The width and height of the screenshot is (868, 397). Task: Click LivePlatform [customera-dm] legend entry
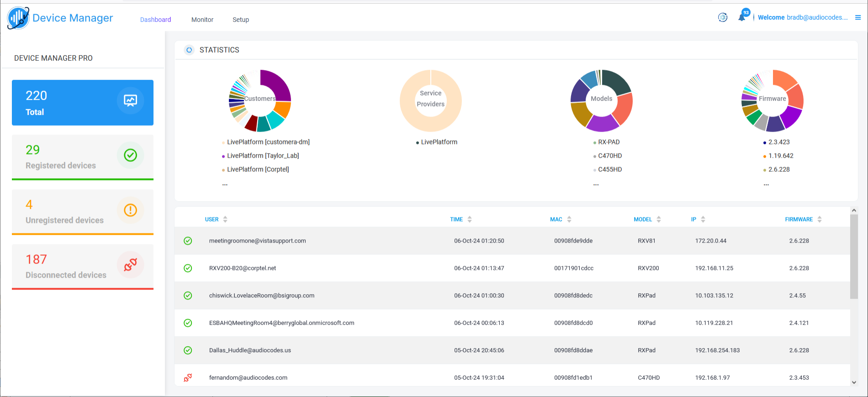pyautogui.click(x=268, y=142)
